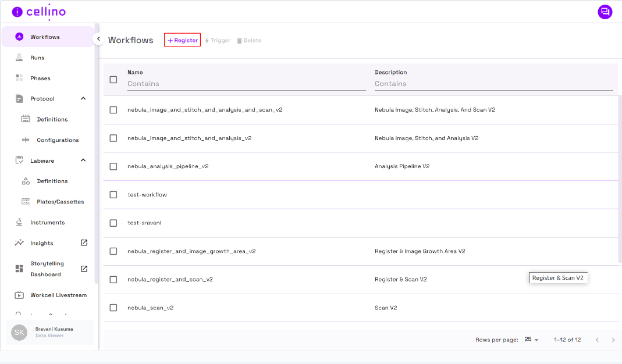Open the chat icon in top right
This screenshot has height=364, width=622.
[605, 12]
